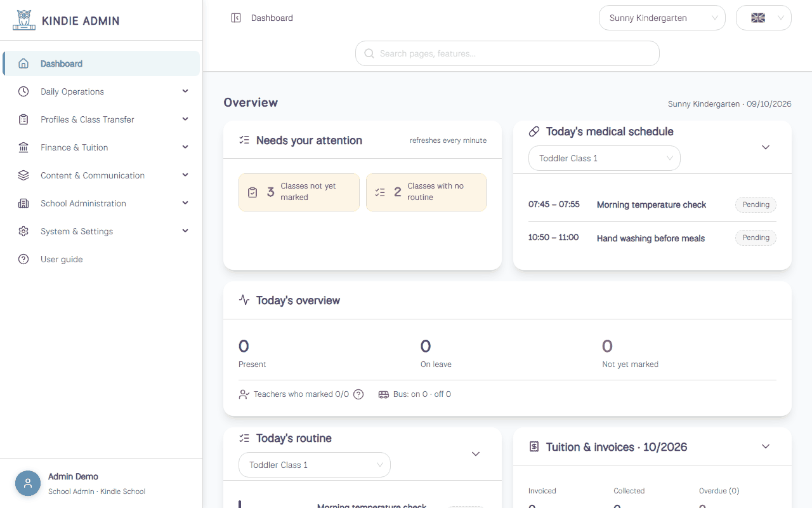The width and height of the screenshot is (812, 508).
Task: Click Pending badge for Hand washing before meals
Action: [x=756, y=237]
